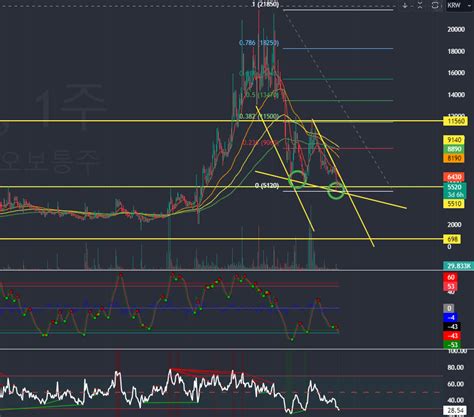Click the 29.833K volume label

pos(459,266)
